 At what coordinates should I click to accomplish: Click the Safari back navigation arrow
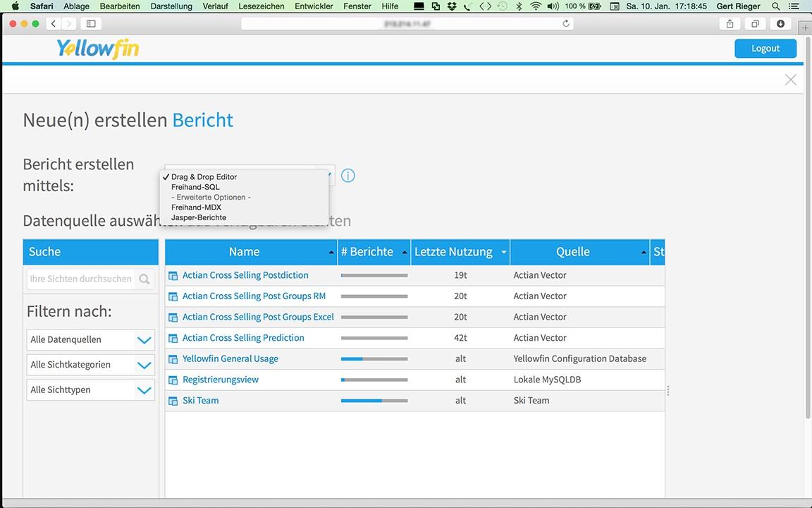coord(54,23)
